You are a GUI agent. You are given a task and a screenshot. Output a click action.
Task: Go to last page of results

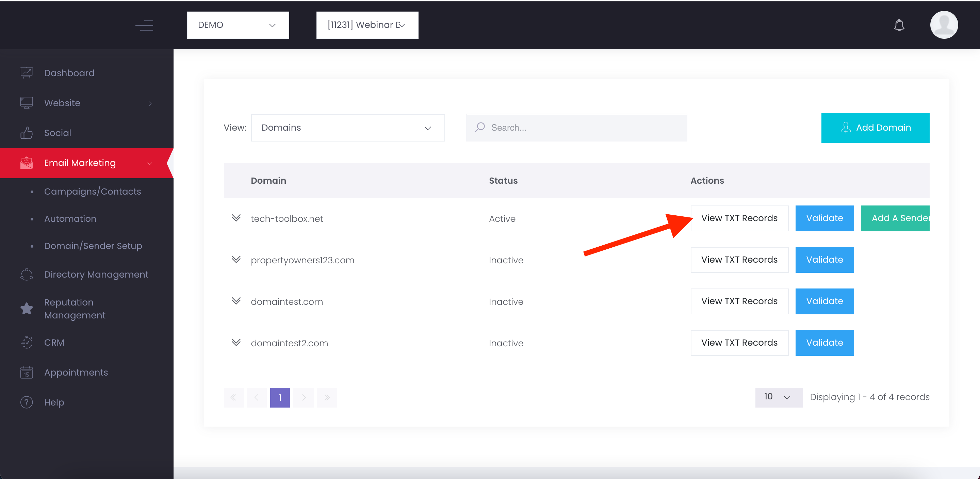[x=327, y=398]
